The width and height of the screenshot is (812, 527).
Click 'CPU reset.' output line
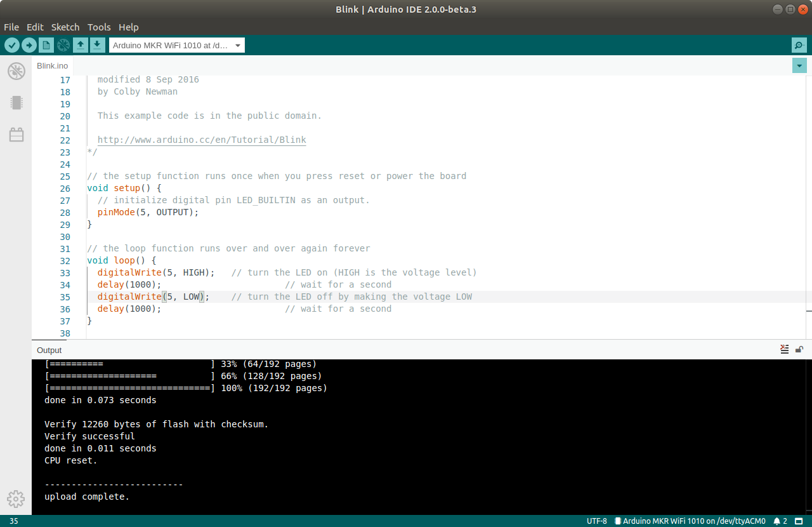71,460
